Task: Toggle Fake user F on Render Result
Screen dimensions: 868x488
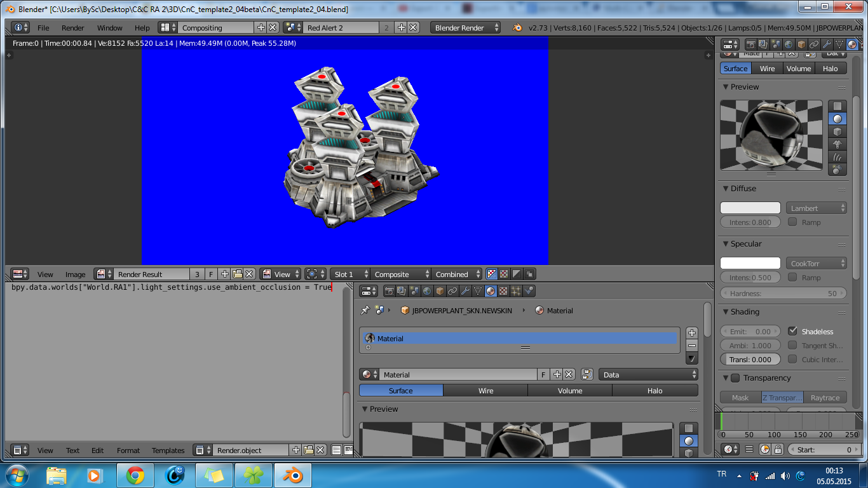Action: (x=212, y=274)
